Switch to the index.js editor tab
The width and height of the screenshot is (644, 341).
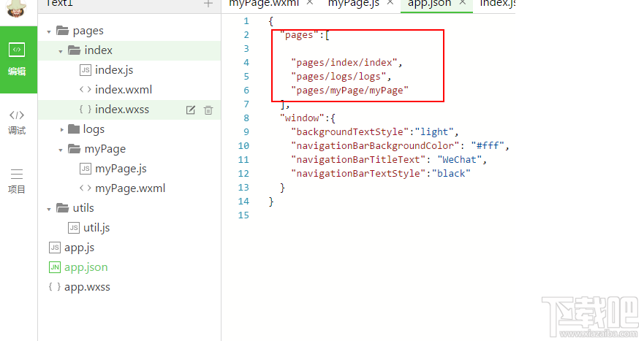coord(497,3)
